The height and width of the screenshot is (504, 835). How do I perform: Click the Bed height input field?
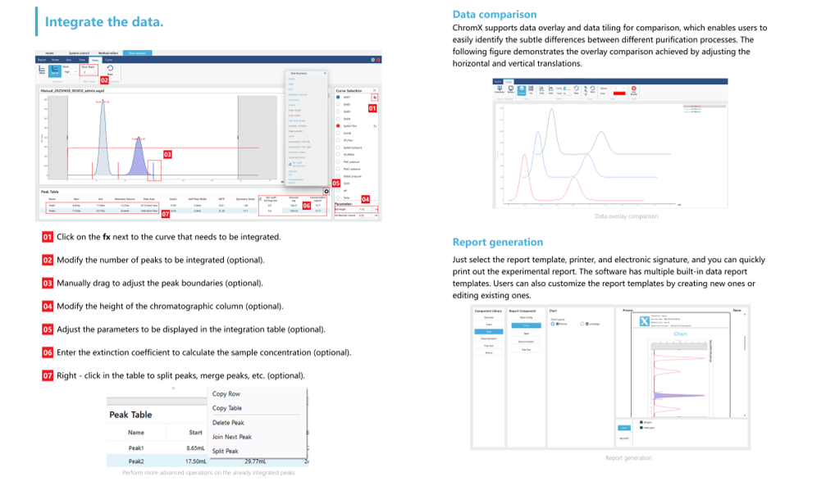pyautogui.click(x=367, y=209)
